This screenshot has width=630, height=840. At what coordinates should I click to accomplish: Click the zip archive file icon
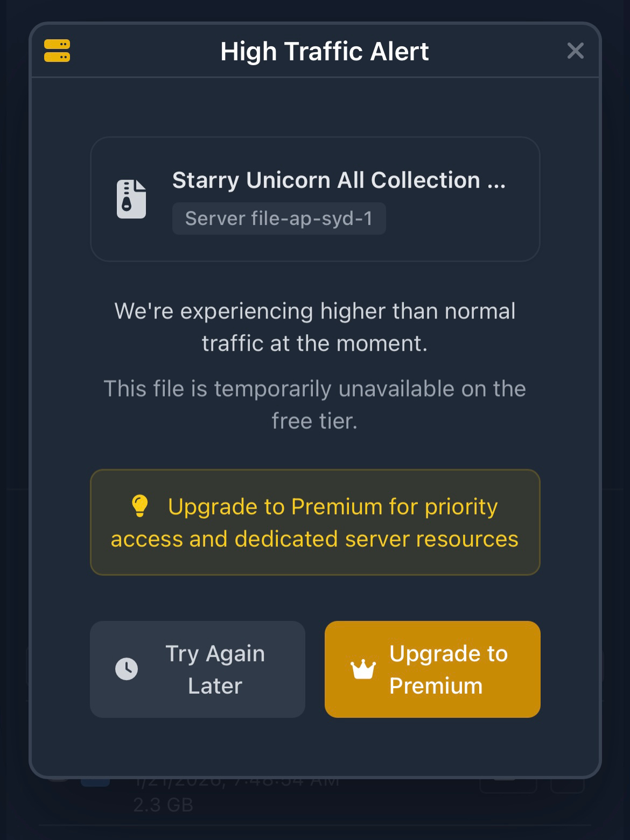[131, 199]
